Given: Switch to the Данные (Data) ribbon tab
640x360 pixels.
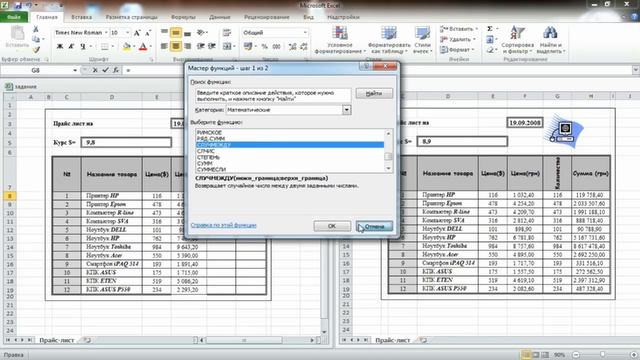Looking at the screenshot, I should click(x=220, y=17).
